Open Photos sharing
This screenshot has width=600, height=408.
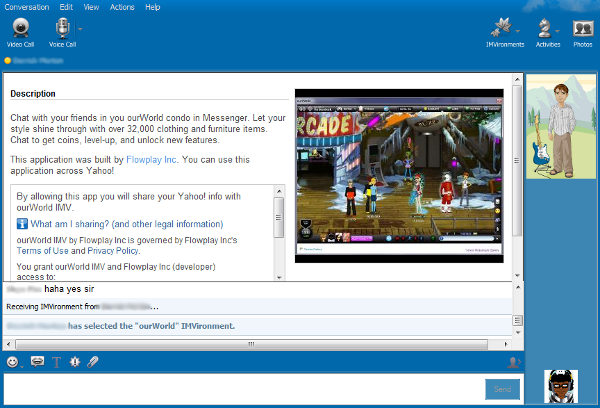click(x=582, y=31)
